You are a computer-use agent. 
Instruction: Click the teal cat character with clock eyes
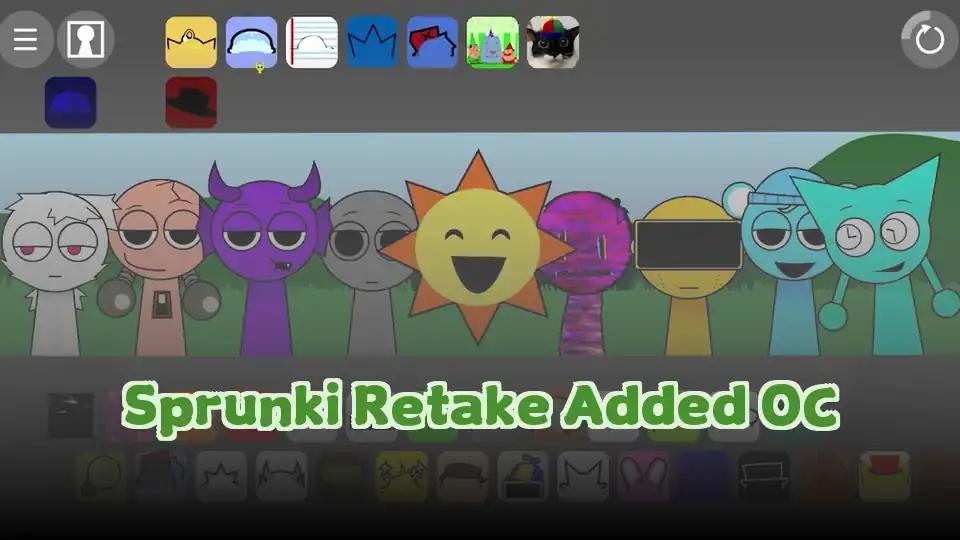click(882, 256)
